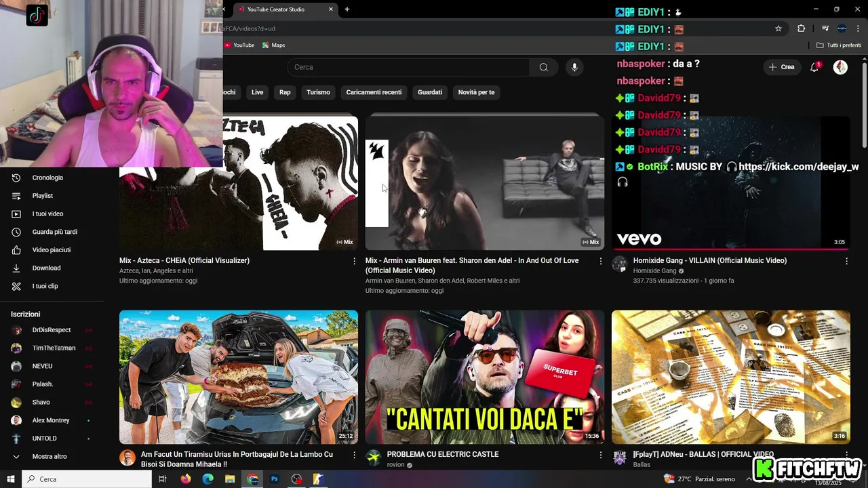Image resolution: width=868 pixels, height=488 pixels.
Task: Open a new browser tab
Action: [347, 9]
